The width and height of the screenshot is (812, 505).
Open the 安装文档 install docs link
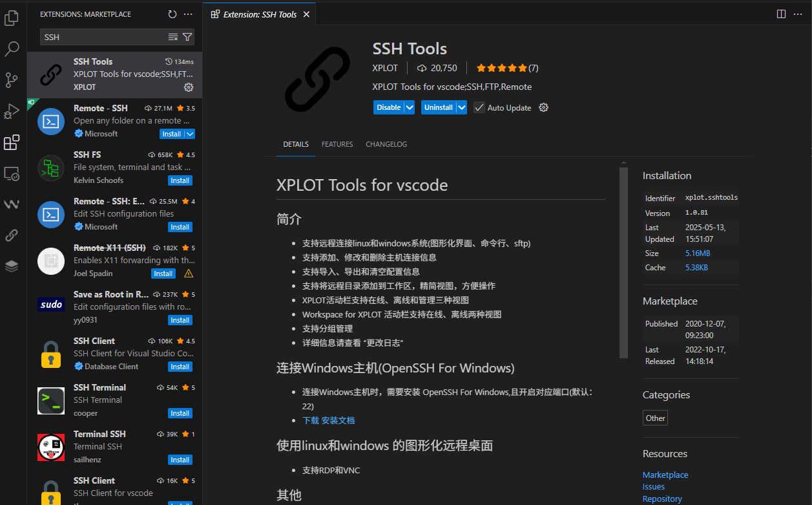tap(338, 420)
